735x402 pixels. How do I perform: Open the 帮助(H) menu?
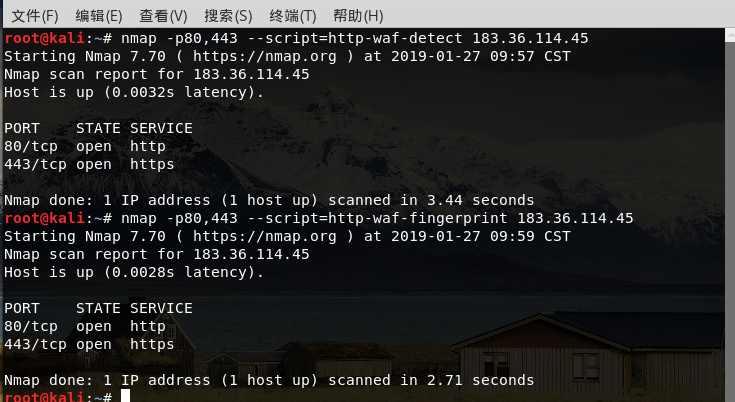point(358,16)
